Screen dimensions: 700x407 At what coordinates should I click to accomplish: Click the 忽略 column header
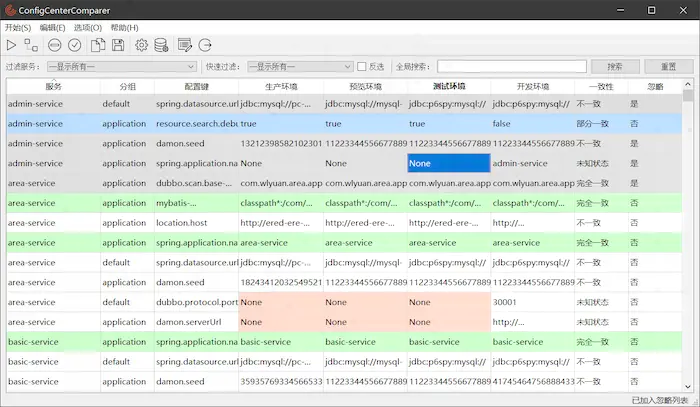coord(655,87)
